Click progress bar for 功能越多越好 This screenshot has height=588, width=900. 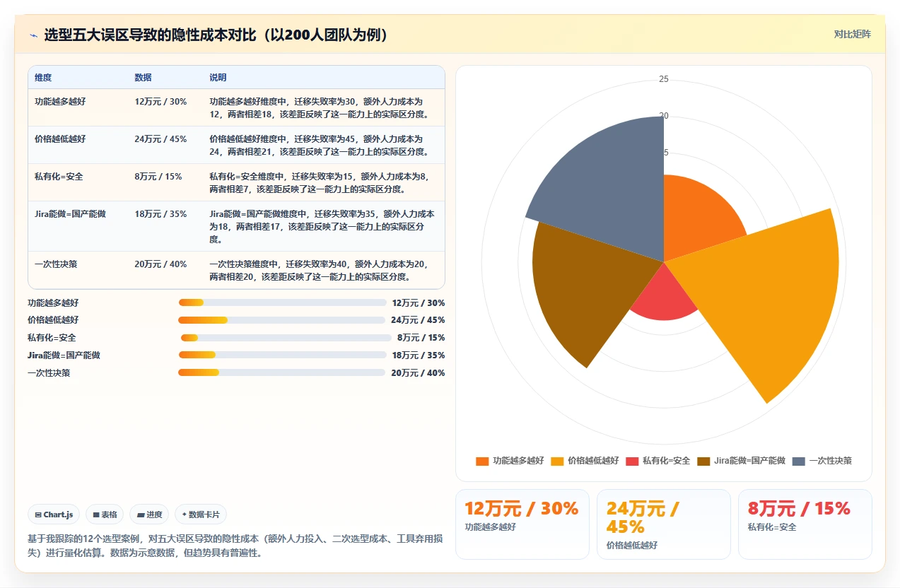(x=283, y=302)
